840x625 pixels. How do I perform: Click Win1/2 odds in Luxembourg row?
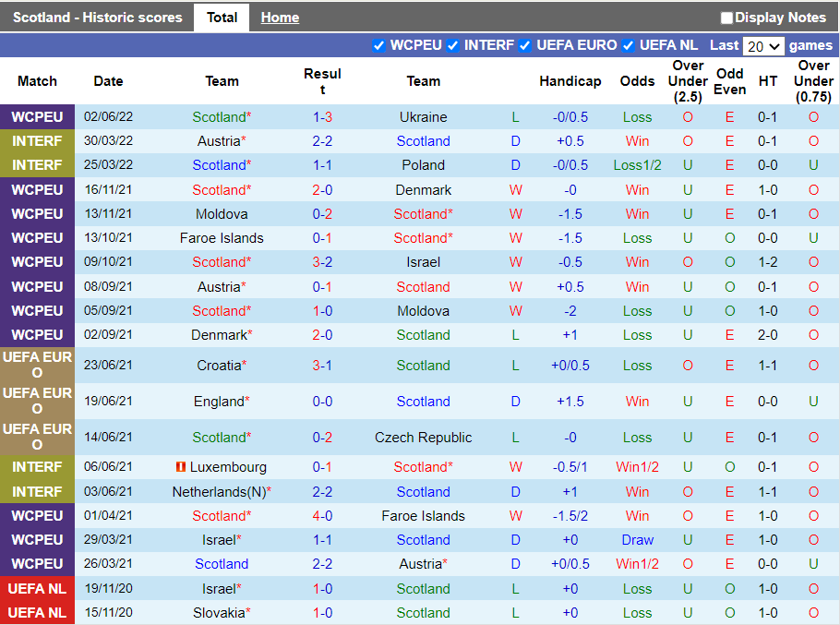pyautogui.click(x=637, y=467)
